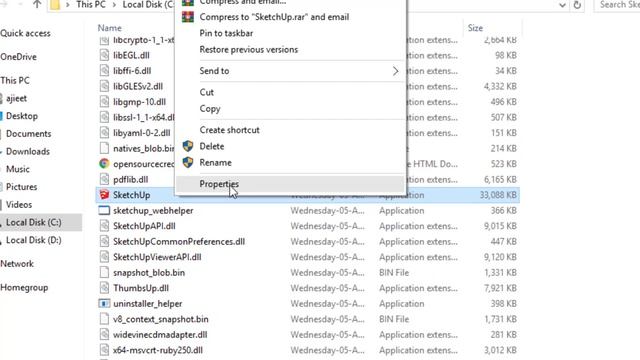Open Homegroup in the navigation pane

(x=24, y=287)
